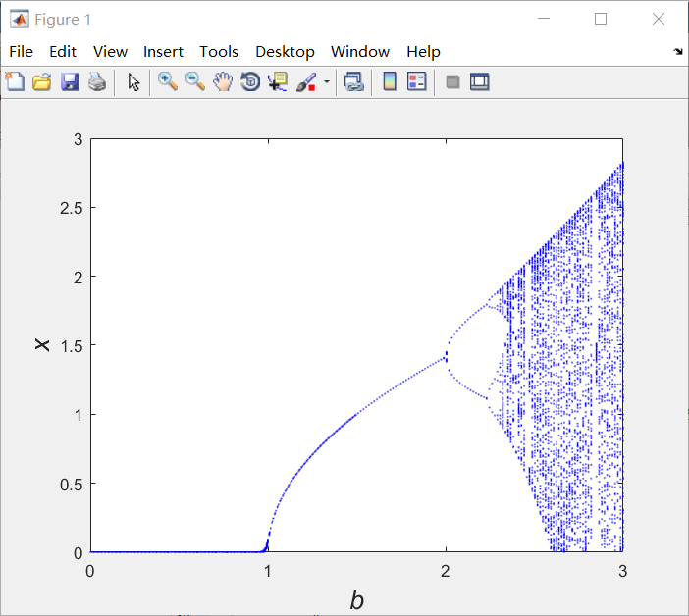Click the dock figure arrow icon
Viewport: 689px width, 616px height.
[678, 52]
